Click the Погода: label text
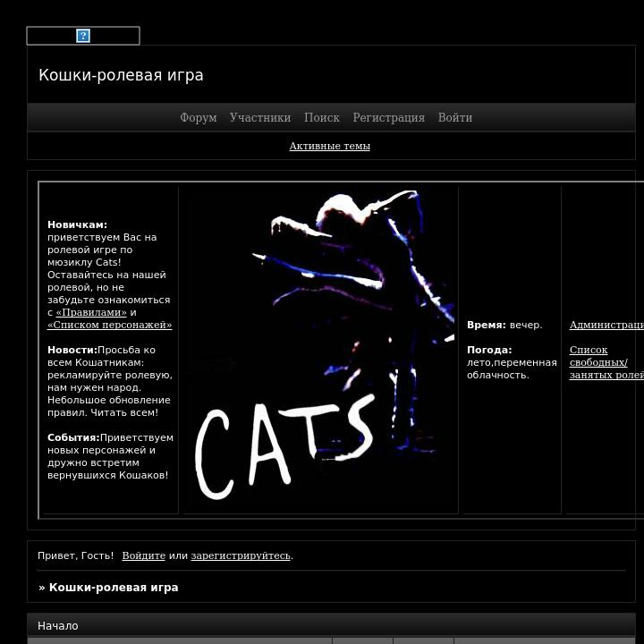The image size is (644, 644). click(x=489, y=350)
